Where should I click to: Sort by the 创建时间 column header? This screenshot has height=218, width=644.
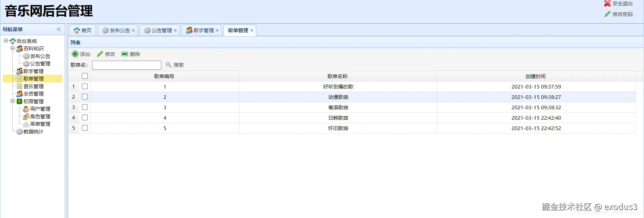[x=536, y=76]
